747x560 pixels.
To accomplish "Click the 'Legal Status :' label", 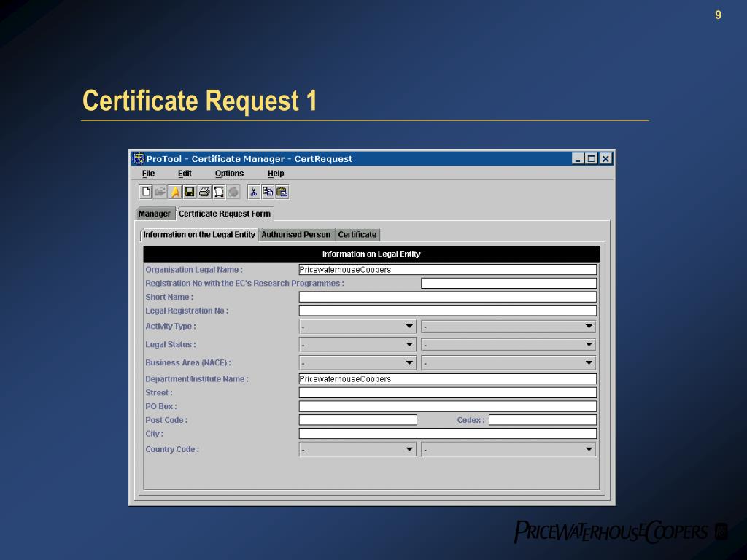I will 171,344.
